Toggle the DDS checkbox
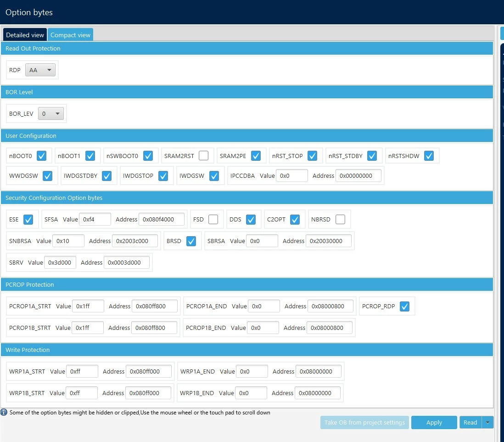504x442 pixels. click(x=251, y=219)
